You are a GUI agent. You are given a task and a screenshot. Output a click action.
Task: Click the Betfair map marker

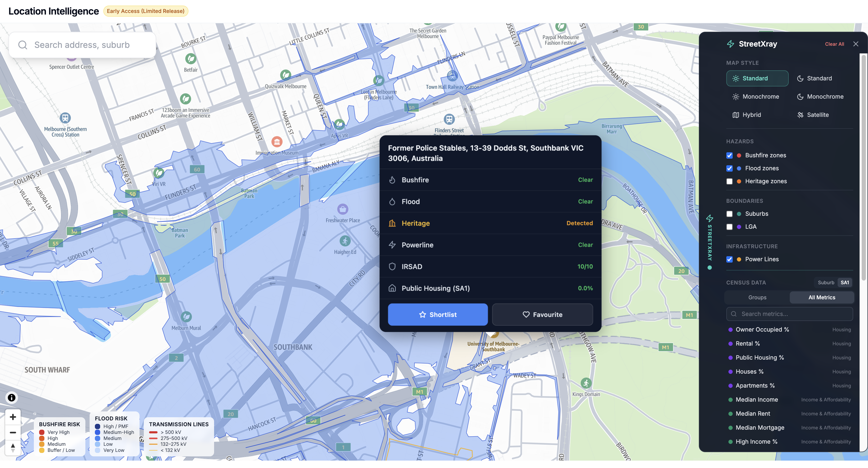click(191, 59)
